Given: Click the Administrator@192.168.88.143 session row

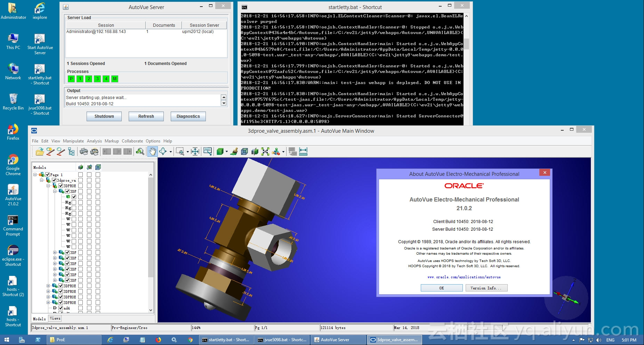Looking at the screenshot, I should coord(146,32).
